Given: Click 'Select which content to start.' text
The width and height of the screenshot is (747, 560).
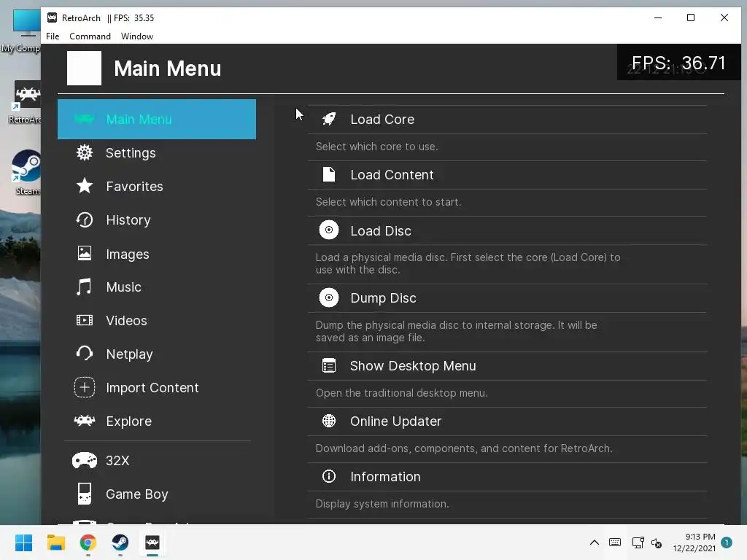Looking at the screenshot, I should (x=388, y=202).
